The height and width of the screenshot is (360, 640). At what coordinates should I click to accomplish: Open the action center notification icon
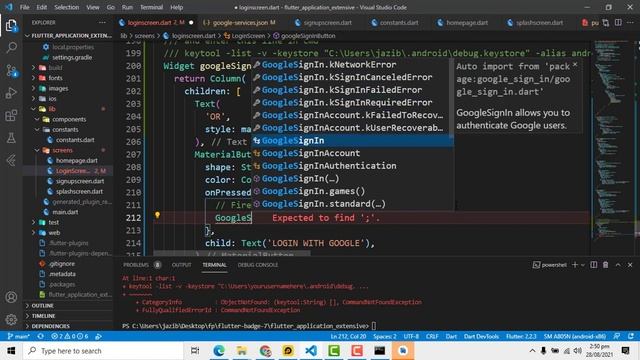625,351
